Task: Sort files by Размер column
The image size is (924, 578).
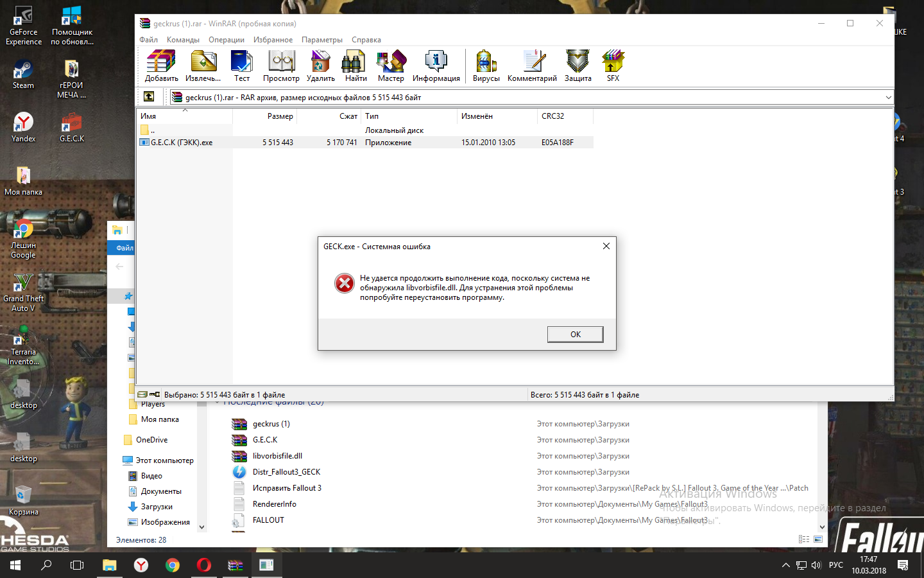Action: [x=264, y=116]
